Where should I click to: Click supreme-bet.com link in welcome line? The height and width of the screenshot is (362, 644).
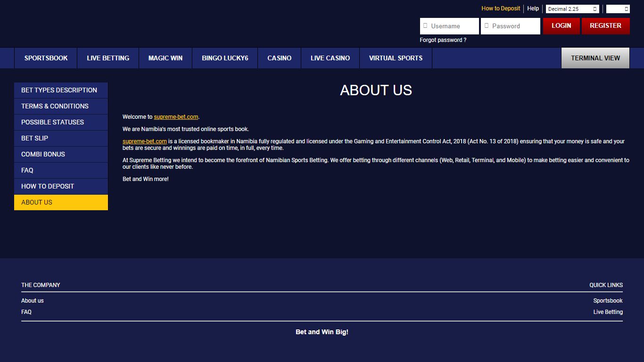click(176, 117)
